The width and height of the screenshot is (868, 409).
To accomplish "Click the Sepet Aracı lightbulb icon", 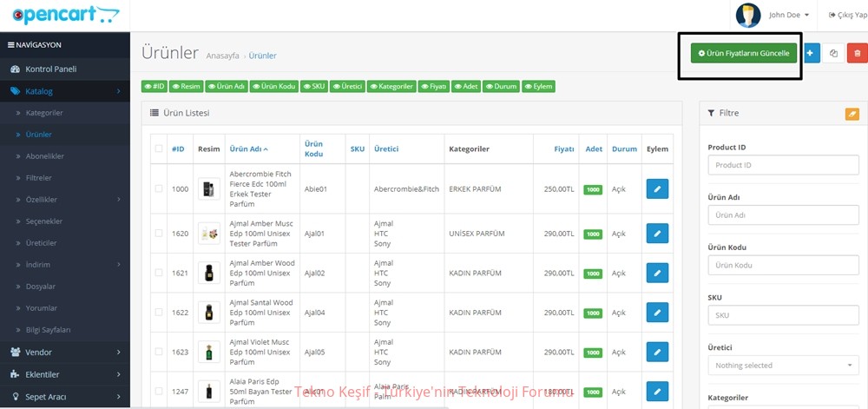I will 15,397.
